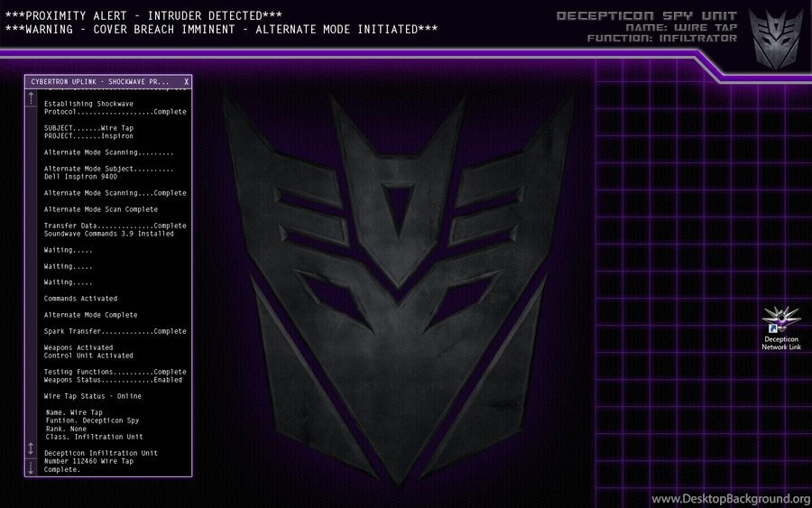Select the "Alternate Mode Subject" line
The height and width of the screenshot is (508, 812).
click(x=109, y=169)
